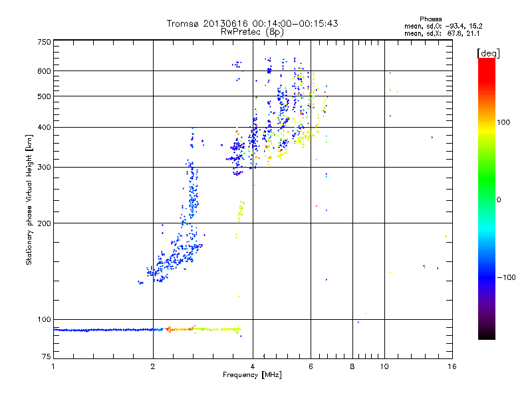Click the y-axis tick label '750'
Screen dimensions: 532x399
[44, 42]
